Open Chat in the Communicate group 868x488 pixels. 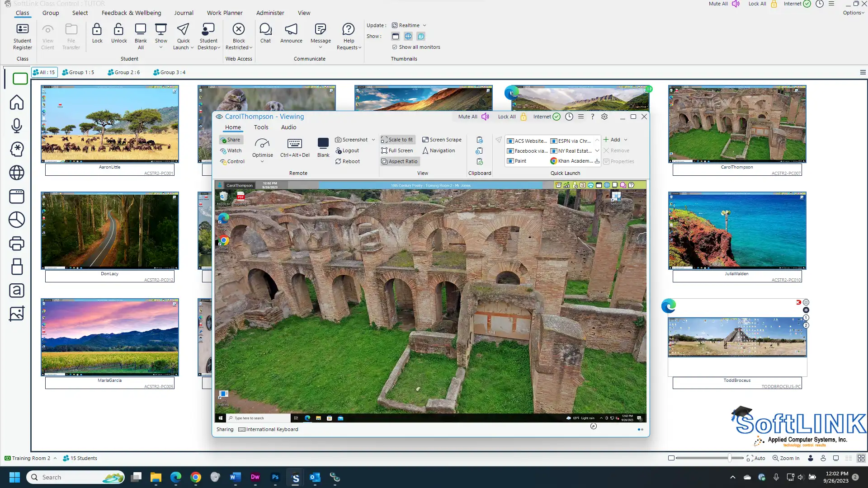point(265,33)
